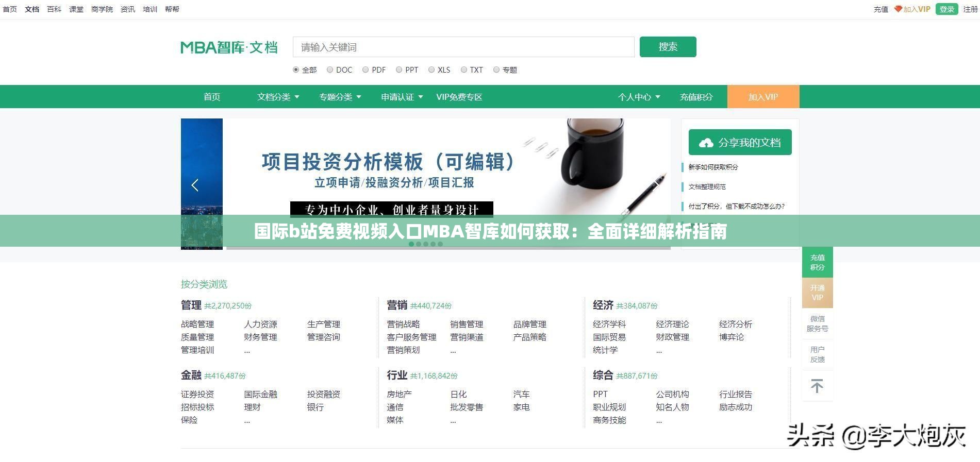The width and height of the screenshot is (980, 462).
Task: Click the 项目投资分析模板 banner image
Action: coord(446,184)
